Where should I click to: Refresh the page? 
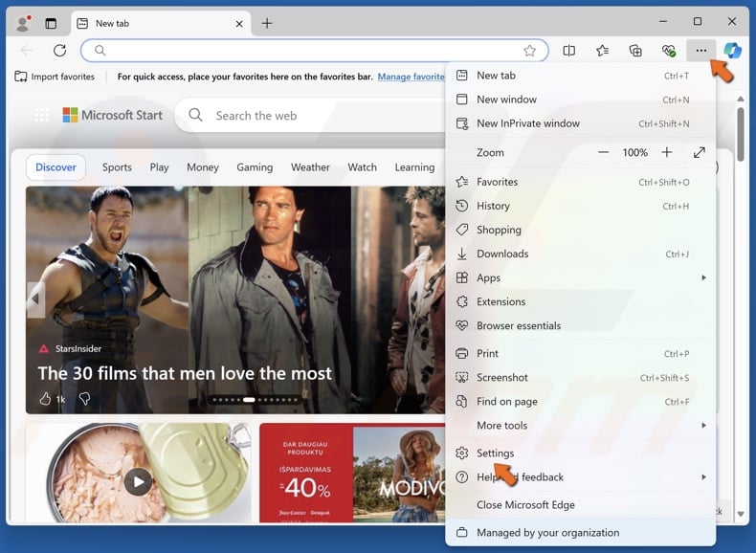[59, 50]
